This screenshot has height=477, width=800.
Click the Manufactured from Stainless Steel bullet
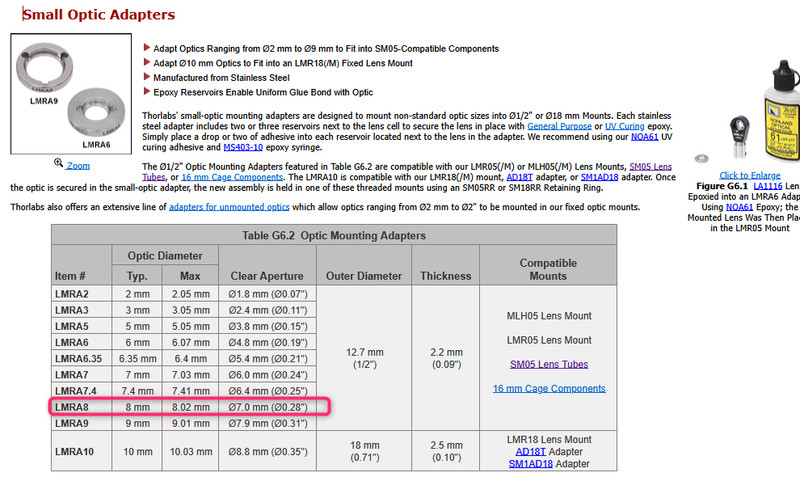point(221,78)
